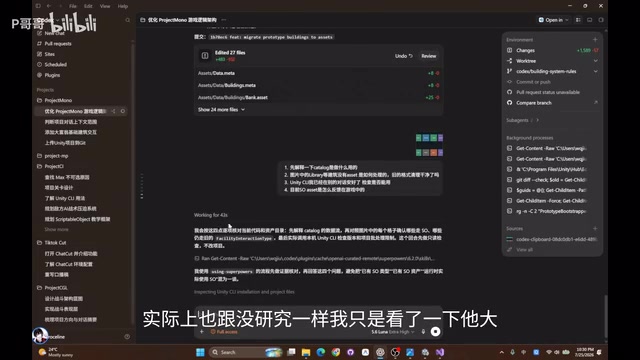Image resolution: width=640 pixels, height=360 pixels.
Task: Open the model Extra High dropdown
Action: [x=393, y=332]
